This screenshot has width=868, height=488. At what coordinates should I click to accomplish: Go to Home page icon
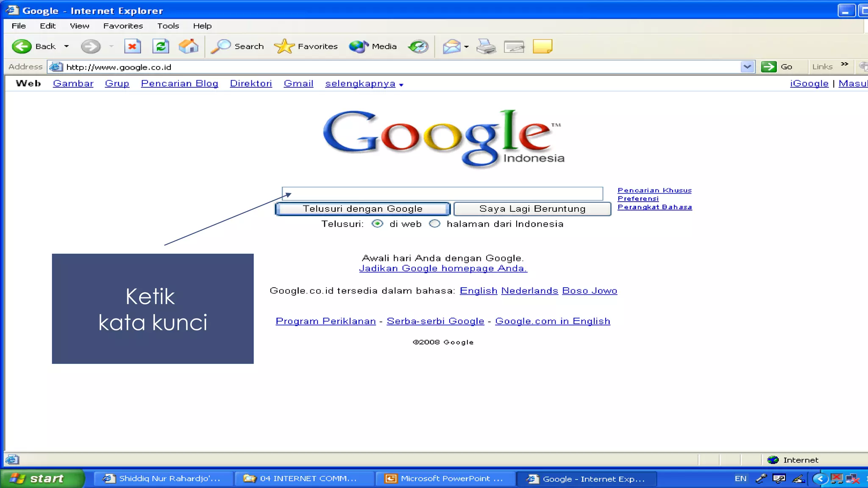coord(189,46)
